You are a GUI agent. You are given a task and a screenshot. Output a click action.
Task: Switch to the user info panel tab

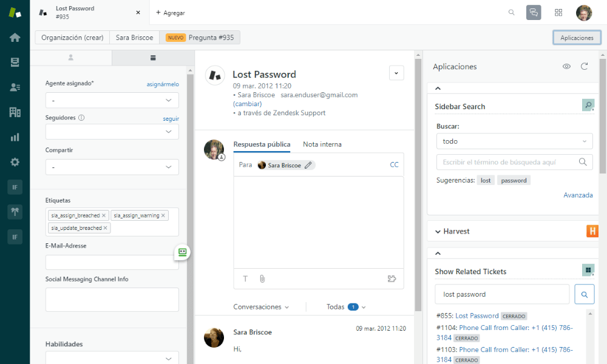click(71, 58)
